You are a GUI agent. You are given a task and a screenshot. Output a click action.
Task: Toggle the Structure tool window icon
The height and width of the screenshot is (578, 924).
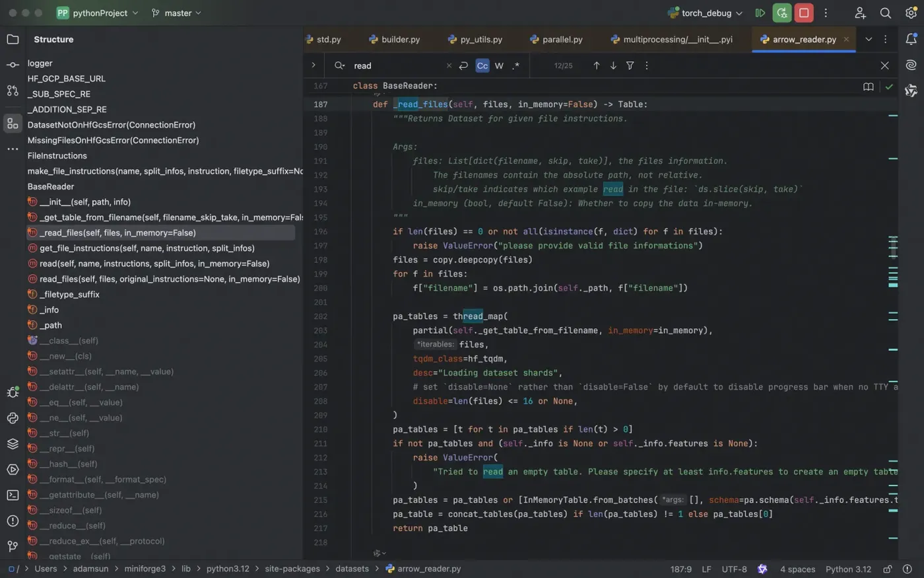click(x=13, y=124)
